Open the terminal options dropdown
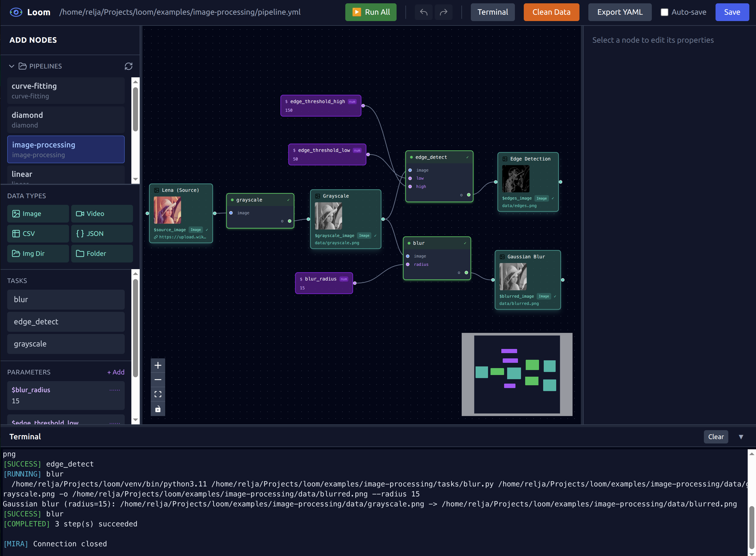This screenshot has width=756, height=556. (x=741, y=437)
